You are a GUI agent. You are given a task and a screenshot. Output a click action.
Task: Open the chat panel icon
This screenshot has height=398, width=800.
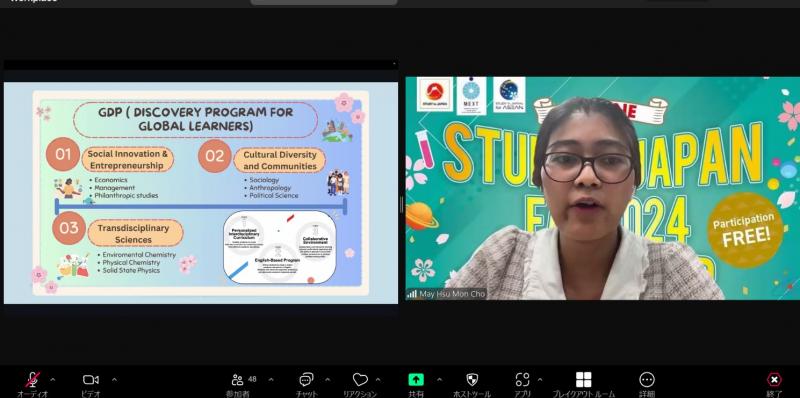306,380
